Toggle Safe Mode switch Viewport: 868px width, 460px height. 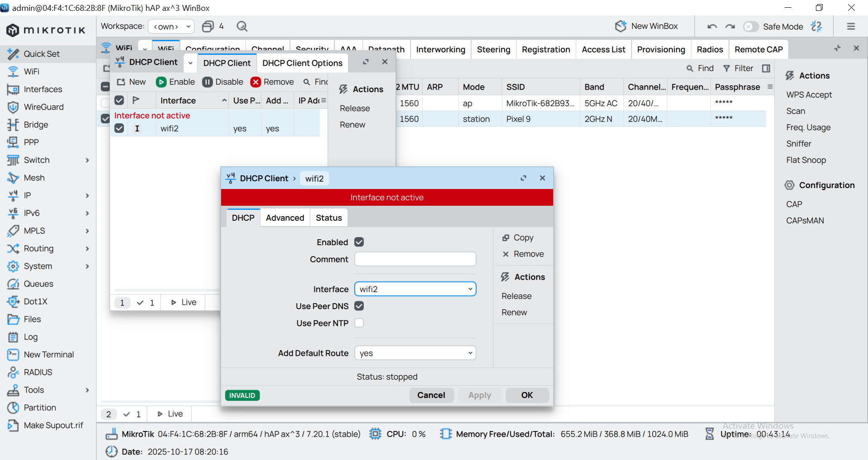point(751,27)
